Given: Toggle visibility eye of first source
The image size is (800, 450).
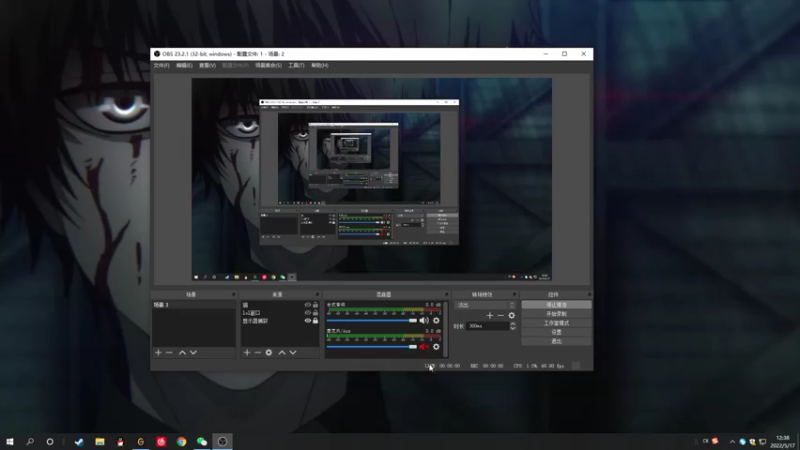Looking at the screenshot, I should 307,305.
